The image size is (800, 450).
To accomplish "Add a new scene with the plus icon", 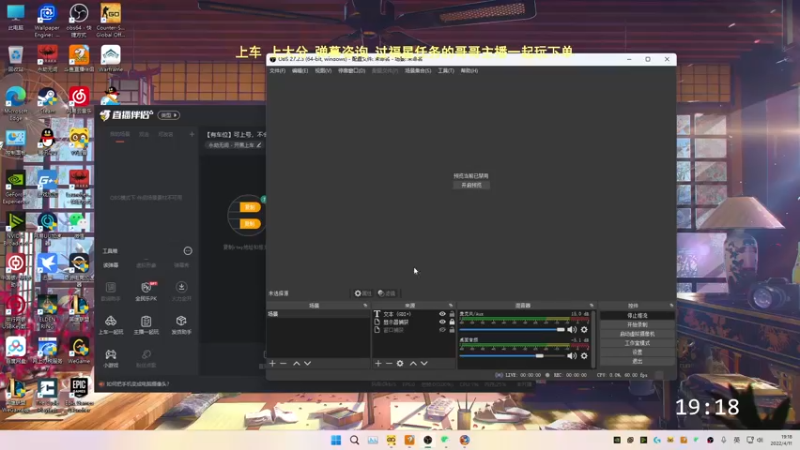I will [272, 363].
